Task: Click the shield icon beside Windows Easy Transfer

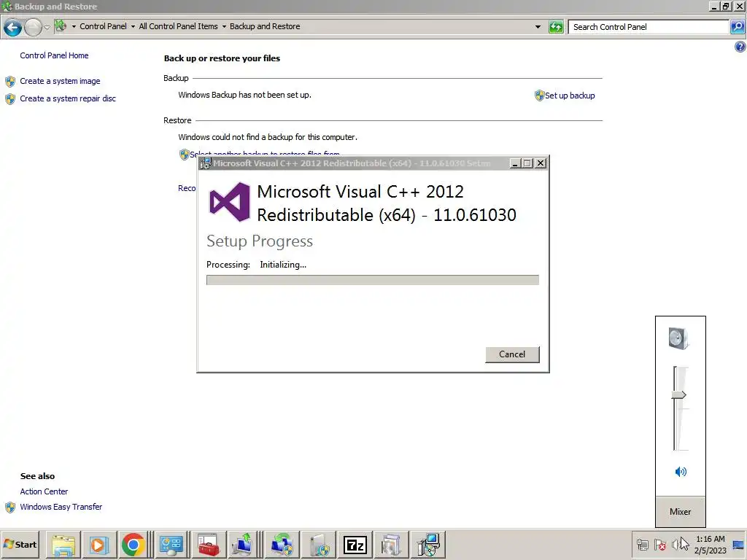Action: [10, 507]
